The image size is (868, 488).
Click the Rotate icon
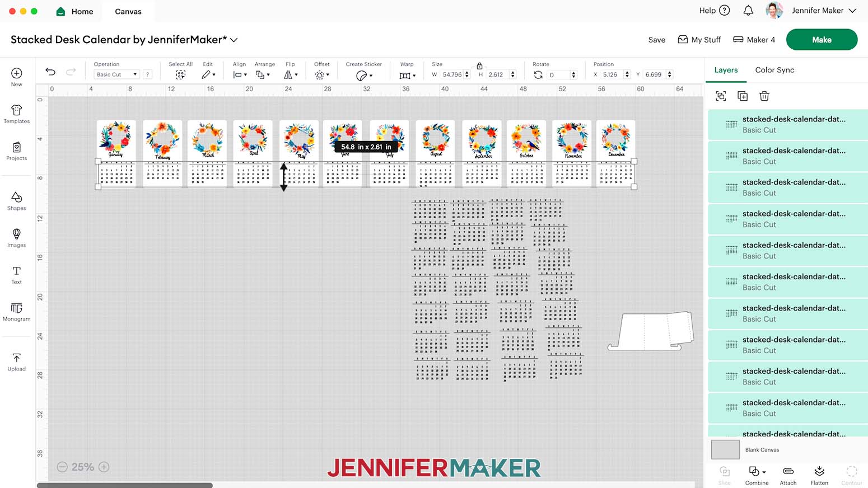click(x=538, y=74)
